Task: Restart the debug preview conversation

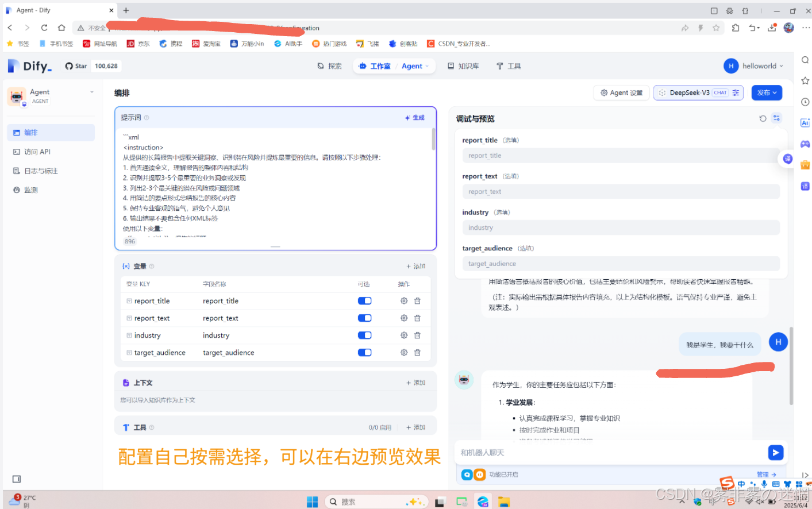Action: coord(763,118)
